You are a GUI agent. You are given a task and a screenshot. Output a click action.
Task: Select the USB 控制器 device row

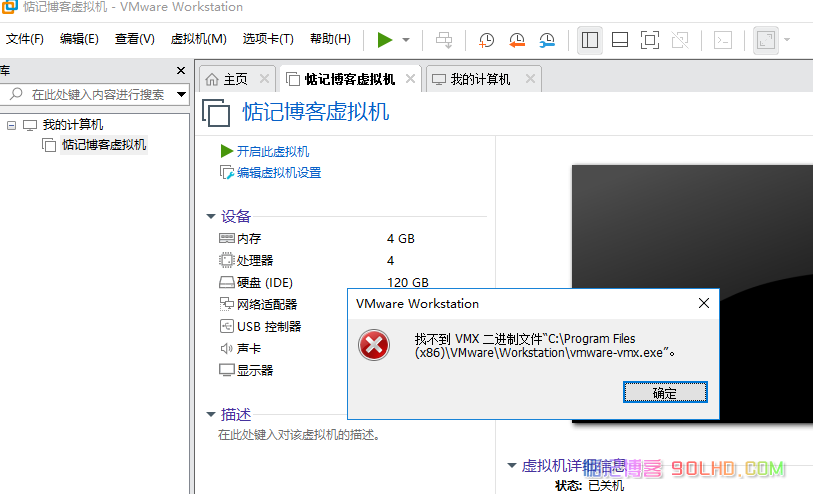pos(260,327)
